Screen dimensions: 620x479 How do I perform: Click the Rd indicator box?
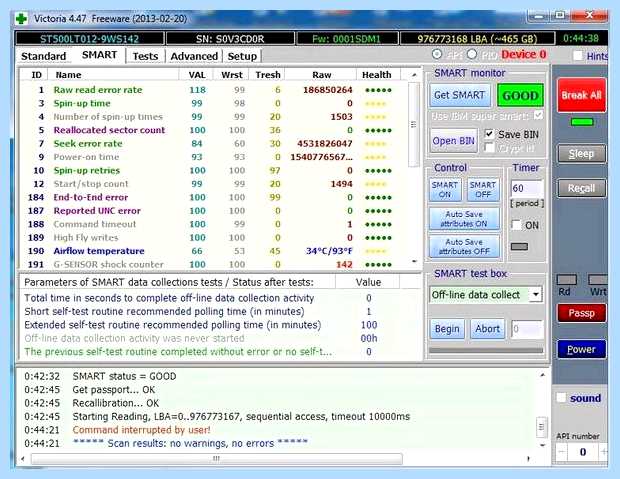tap(566, 280)
